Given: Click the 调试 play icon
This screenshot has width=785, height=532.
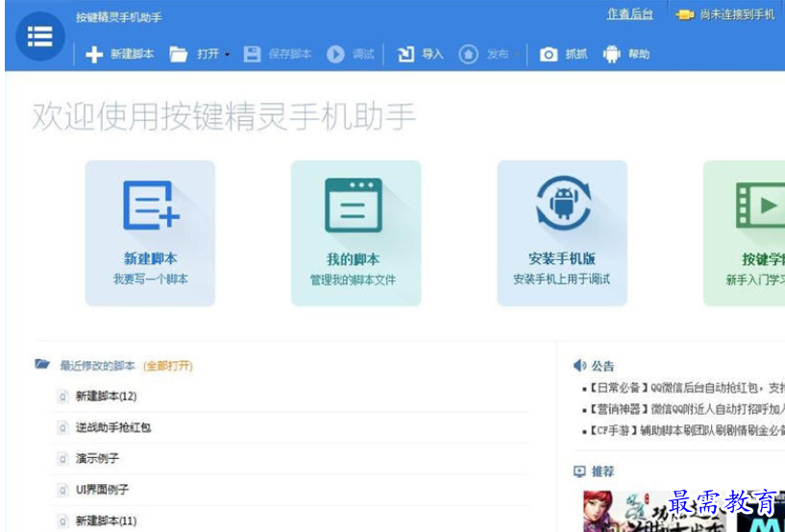Looking at the screenshot, I should pyautogui.click(x=335, y=54).
